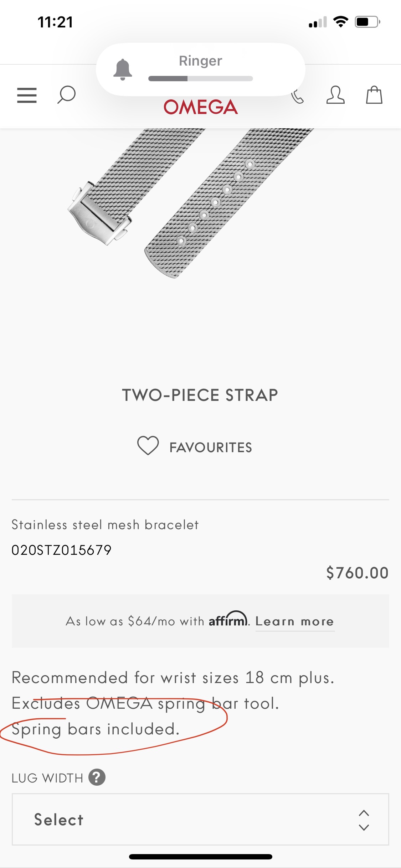Open the shopping bag icon
401x868 pixels.
pos(374,95)
